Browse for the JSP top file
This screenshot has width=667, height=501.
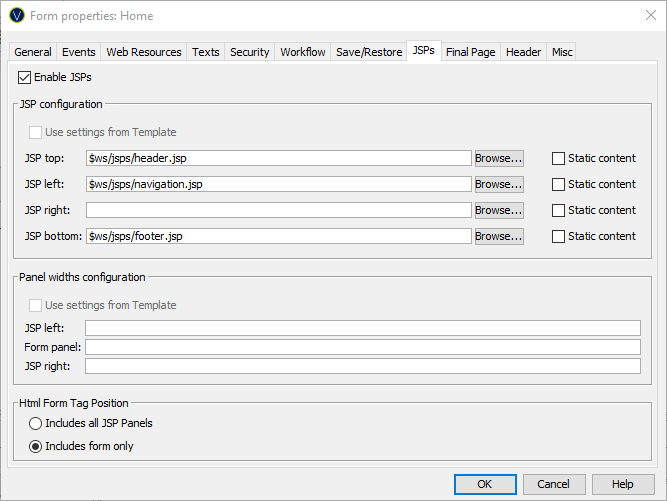point(498,158)
